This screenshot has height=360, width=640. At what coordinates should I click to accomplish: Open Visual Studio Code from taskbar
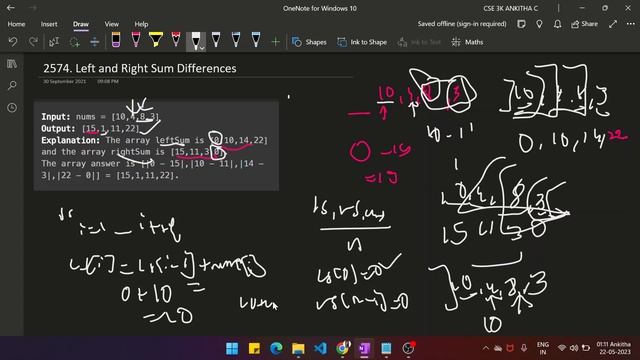pos(320,348)
